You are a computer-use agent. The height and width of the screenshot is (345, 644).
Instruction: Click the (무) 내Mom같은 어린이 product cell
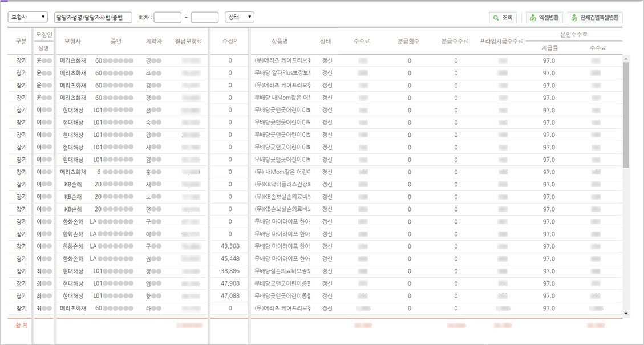click(282, 172)
